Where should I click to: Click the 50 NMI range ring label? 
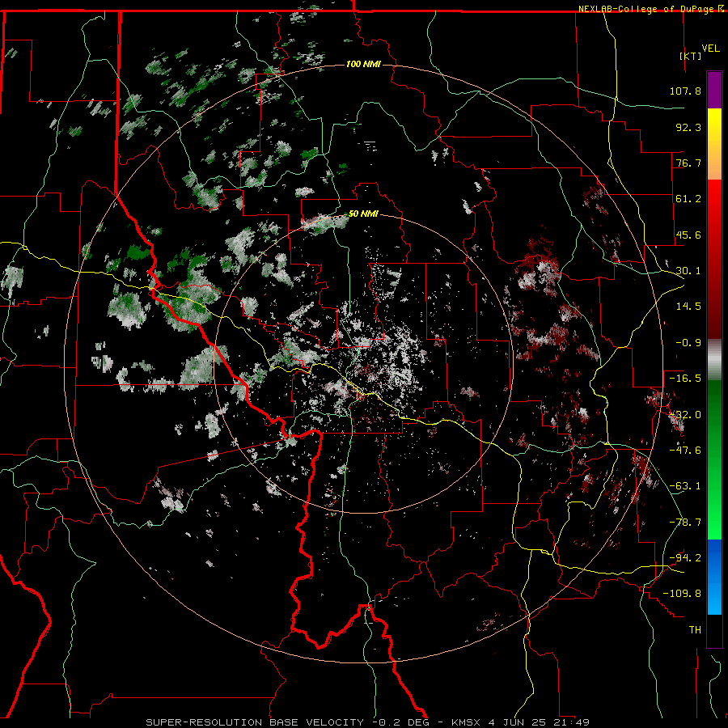click(363, 214)
